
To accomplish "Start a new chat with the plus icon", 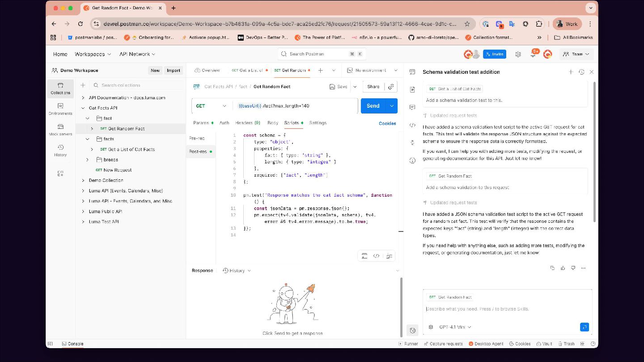I will (x=571, y=72).
